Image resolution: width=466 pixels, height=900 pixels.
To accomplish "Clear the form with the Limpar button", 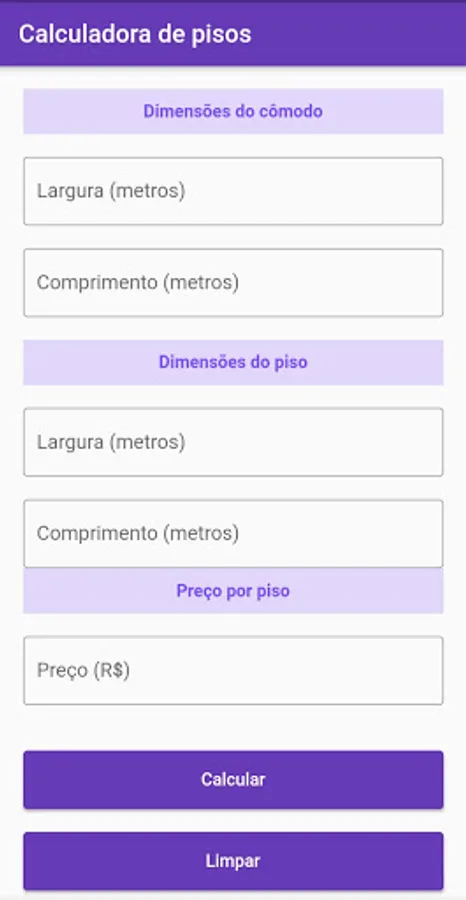I will pyautogui.click(x=233, y=861).
